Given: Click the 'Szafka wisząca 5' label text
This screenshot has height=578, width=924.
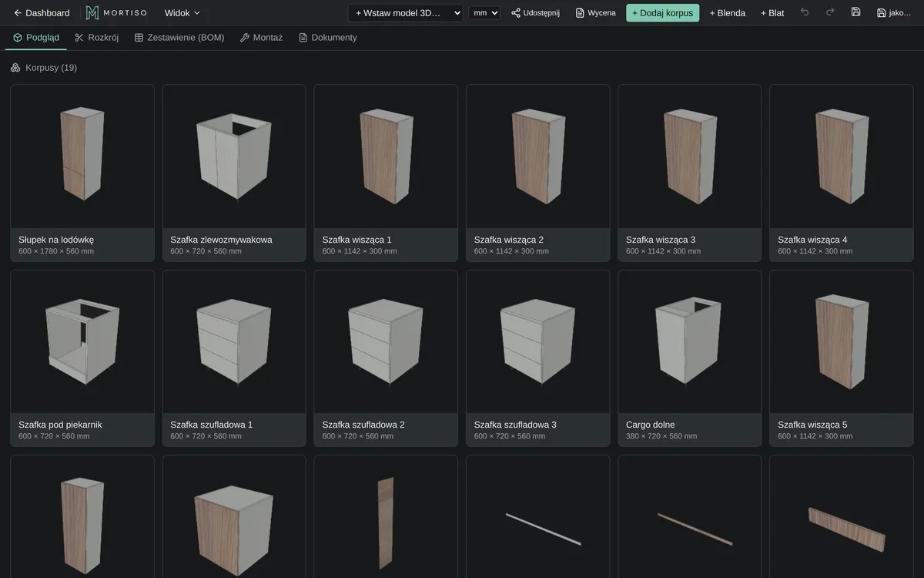Looking at the screenshot, I should pos(812,425).
